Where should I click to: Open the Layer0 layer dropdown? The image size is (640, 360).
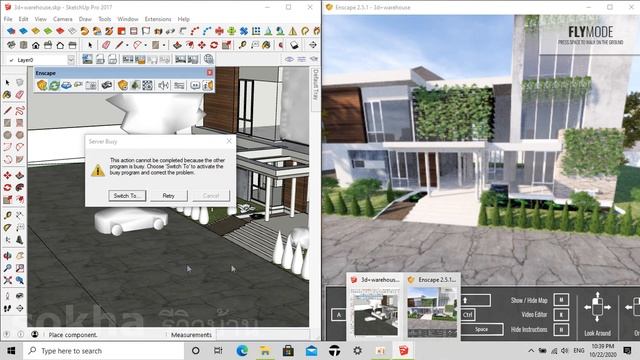tap(71, 60)
